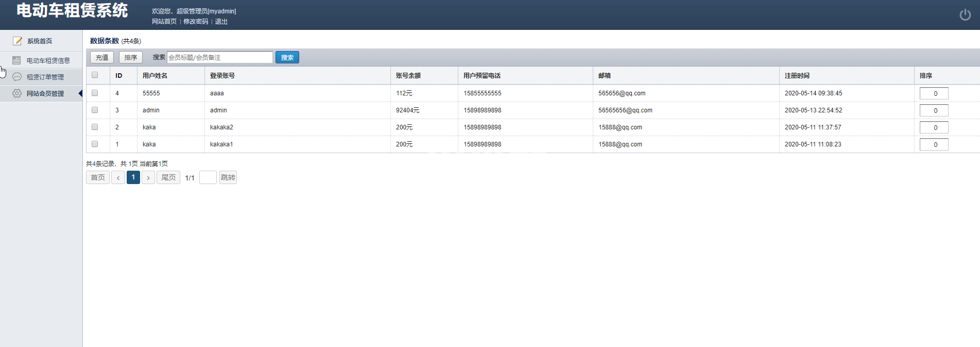The height and width of the screenshot is (347, 980).
Task: Click the 修改密码 link in header
Action: pyautogui.click(x=196, y=22)
